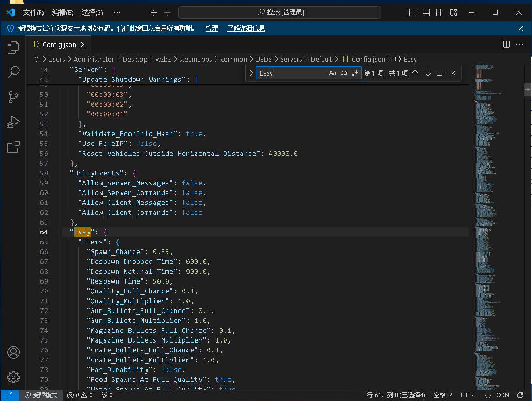Toggle Match Case in find widget
The height and width of the screenshot is (401, 532).
333,73
